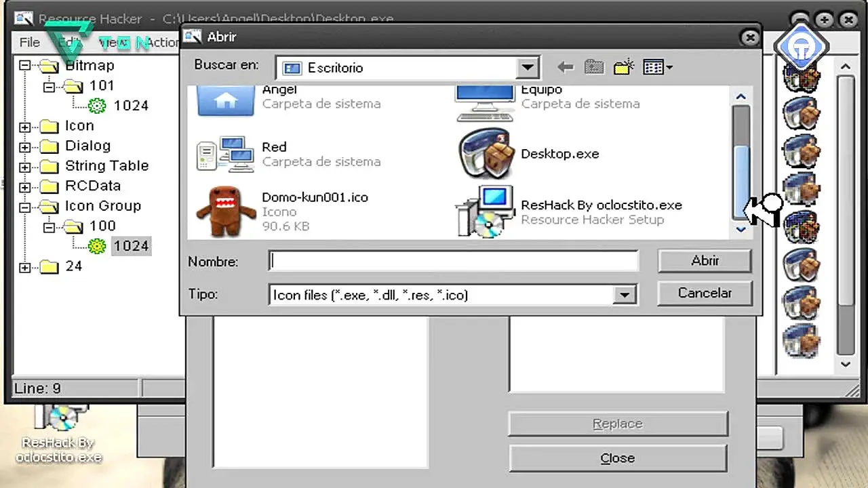This screenshot has height=488, width=868.
Task: Close the Abrir dialog with X
Action: point(750,38)
